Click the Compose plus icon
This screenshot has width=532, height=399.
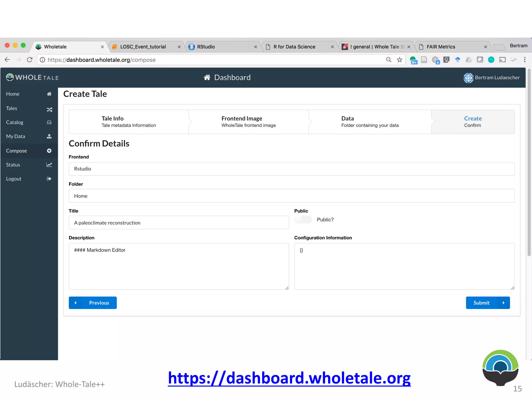49,151
